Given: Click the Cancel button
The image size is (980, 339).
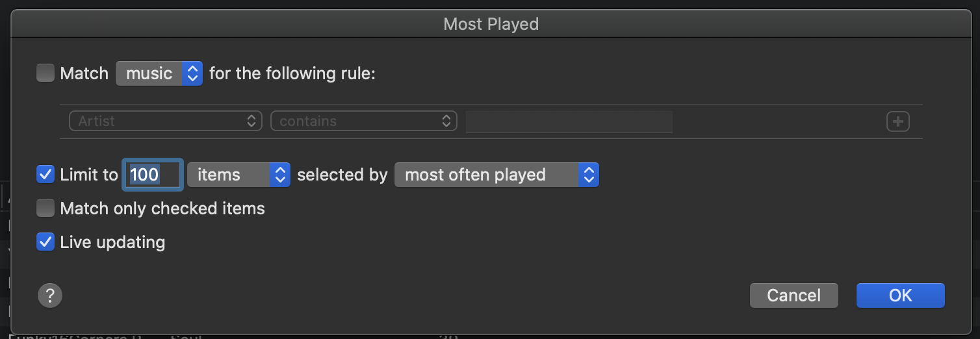Looking at the screenshot, I should click(x=793, y=295).
